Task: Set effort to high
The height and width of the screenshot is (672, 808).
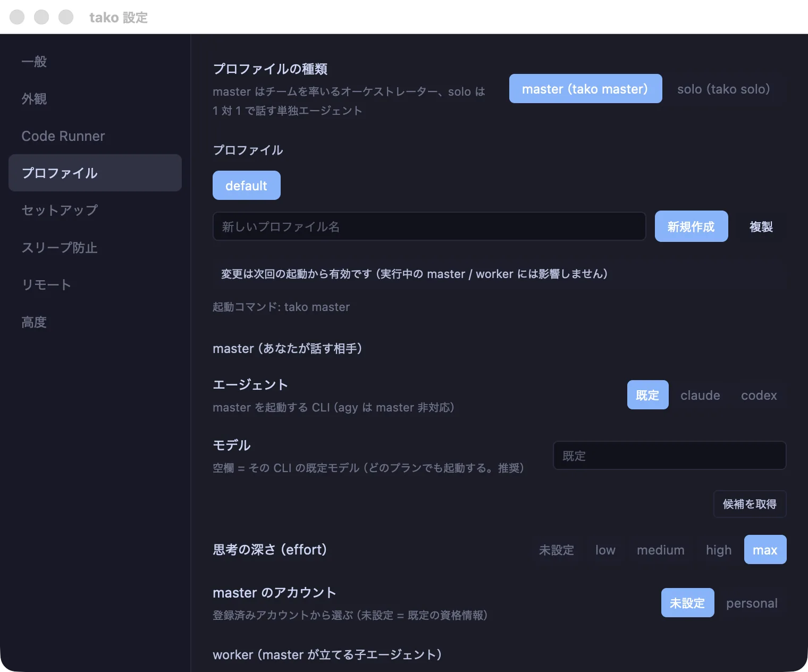Action: [719, 550]
